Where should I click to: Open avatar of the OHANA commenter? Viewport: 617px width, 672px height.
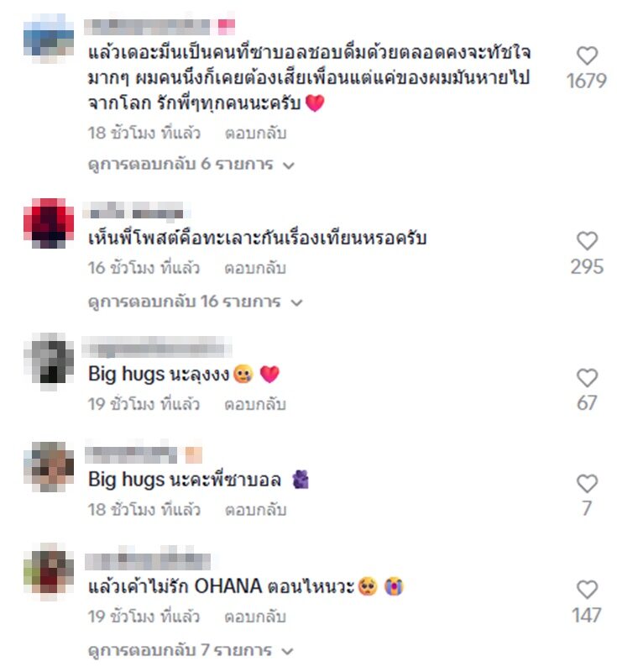[49, 572]
